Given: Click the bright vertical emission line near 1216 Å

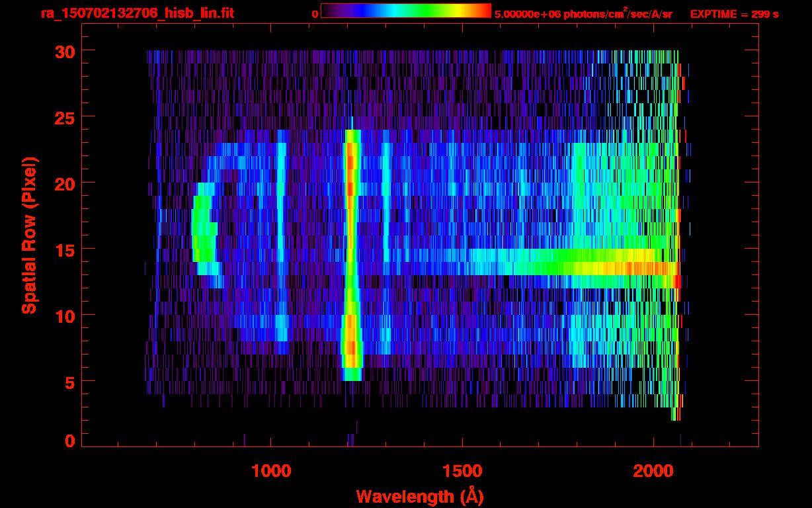Looking at the screenshot, I should pyautogui.click(x=351, y=255).
